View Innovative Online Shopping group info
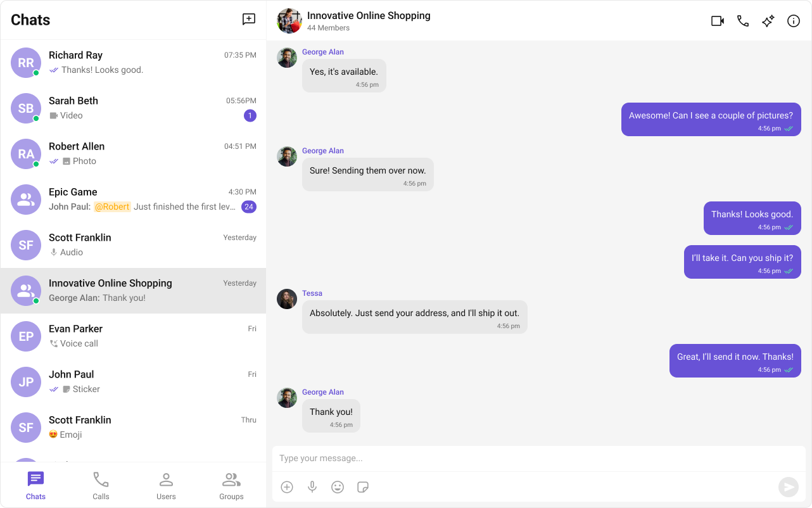The image size is (812, 508). click(x=793, y=20)
